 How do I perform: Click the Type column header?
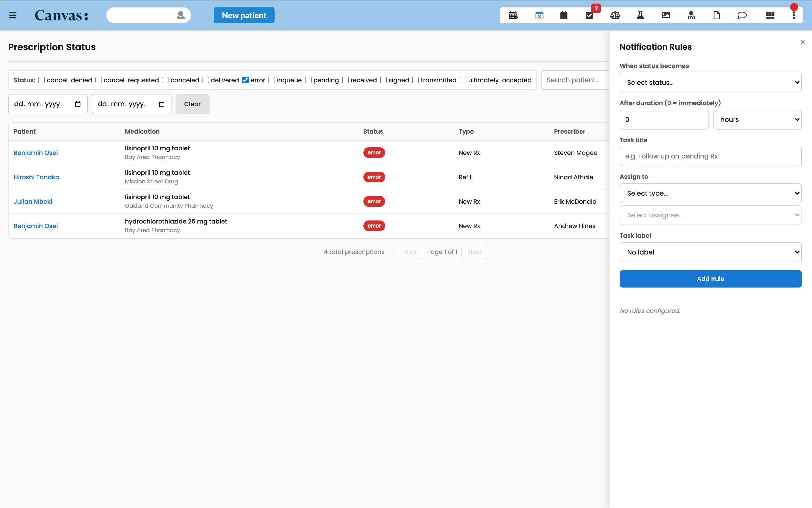pyautogui.click(x=466, y=131)
